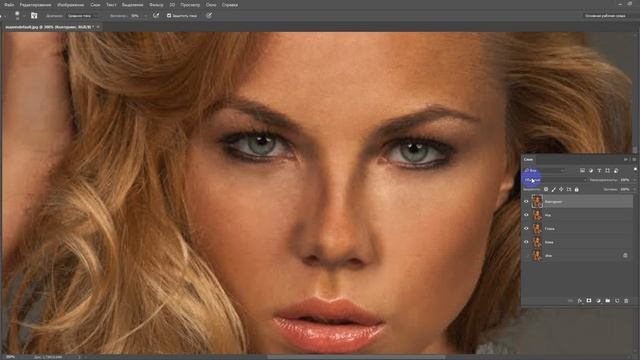
Task: Click the lock icon on background layer
Action: [625, 256]
